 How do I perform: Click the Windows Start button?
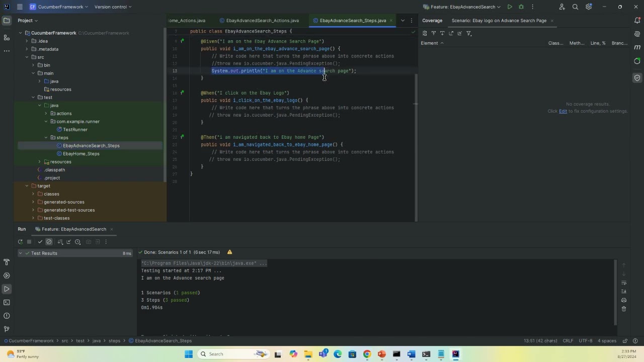tap(189, 354)
